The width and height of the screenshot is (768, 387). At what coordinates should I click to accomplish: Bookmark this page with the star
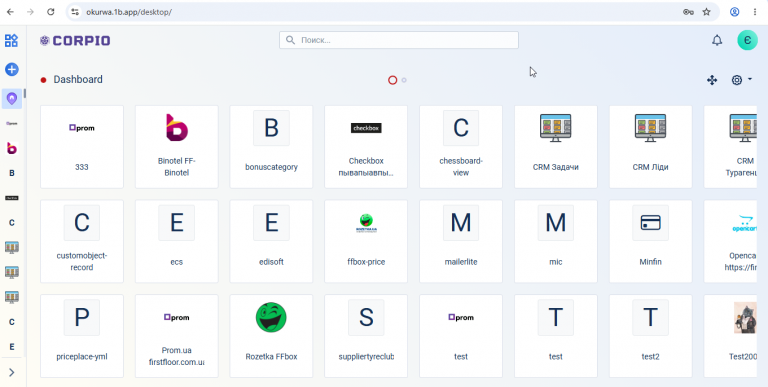tap(706, 12)
